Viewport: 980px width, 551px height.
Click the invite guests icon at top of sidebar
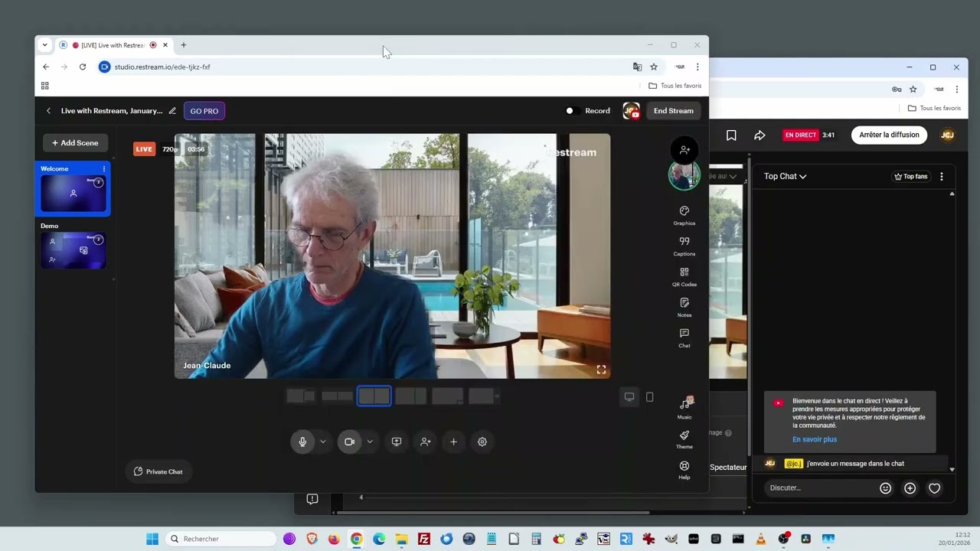pyautogui.click(x=684, y=150)
